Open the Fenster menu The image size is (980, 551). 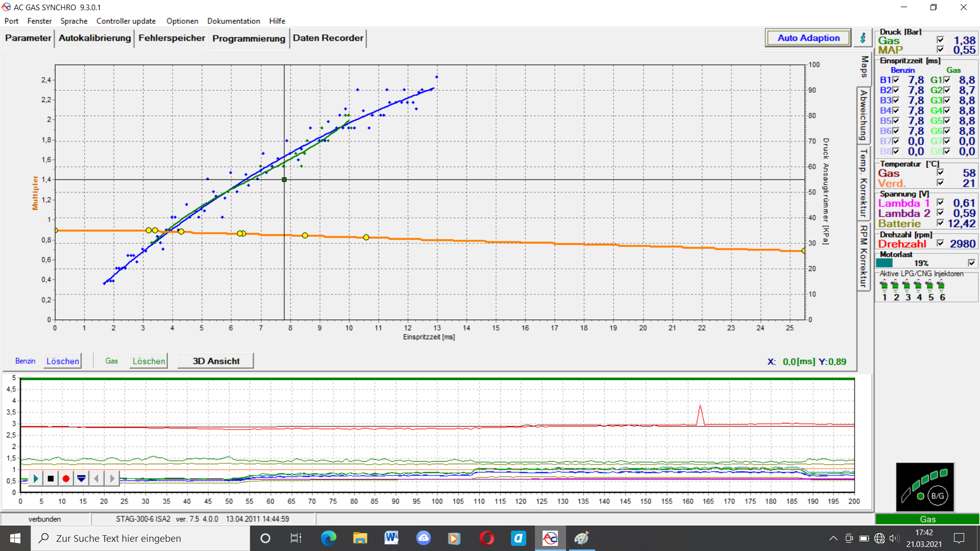tap(39, 21)
